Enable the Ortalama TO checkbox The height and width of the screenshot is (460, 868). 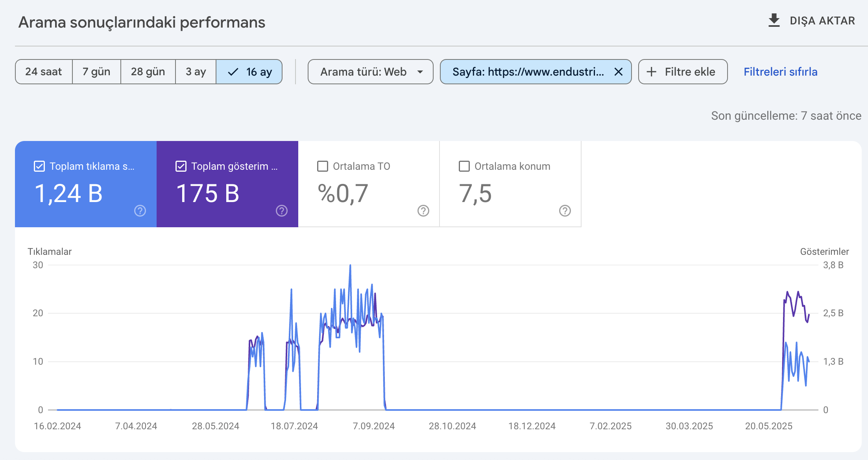(x=323, y=166)
